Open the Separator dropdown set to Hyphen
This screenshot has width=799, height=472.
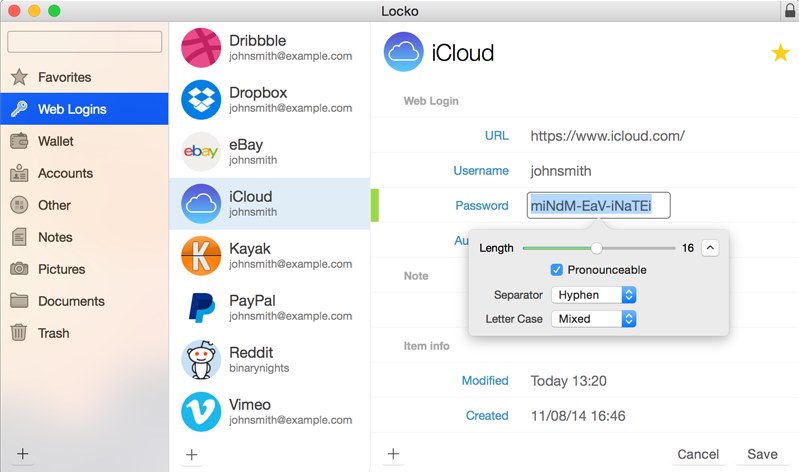594,295
